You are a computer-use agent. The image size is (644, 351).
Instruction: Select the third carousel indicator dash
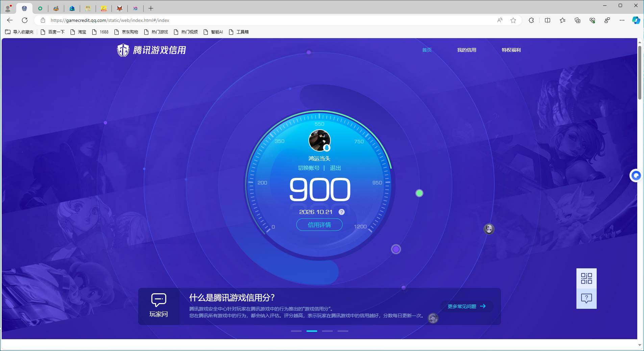pyautogui.click(x=327, y=331)
